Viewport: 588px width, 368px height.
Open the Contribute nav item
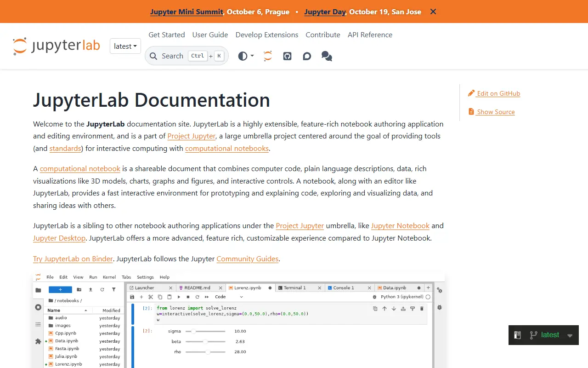(323, 35)
